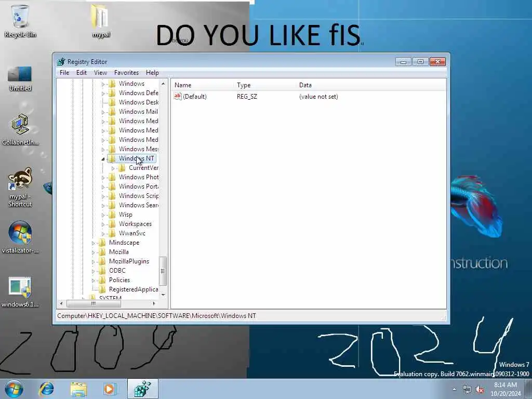532x399 pixels.
Task: Expand the Mozilla key
Action: coord(93,252)
